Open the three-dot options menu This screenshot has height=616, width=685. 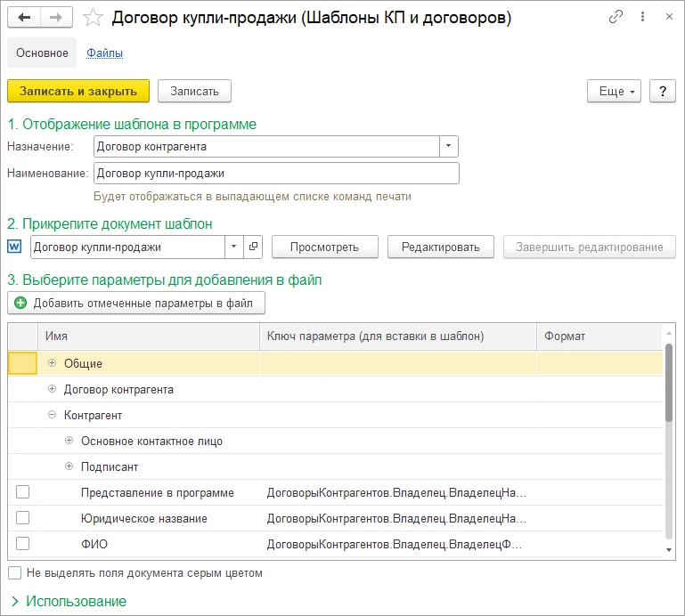tap(642, 17)
